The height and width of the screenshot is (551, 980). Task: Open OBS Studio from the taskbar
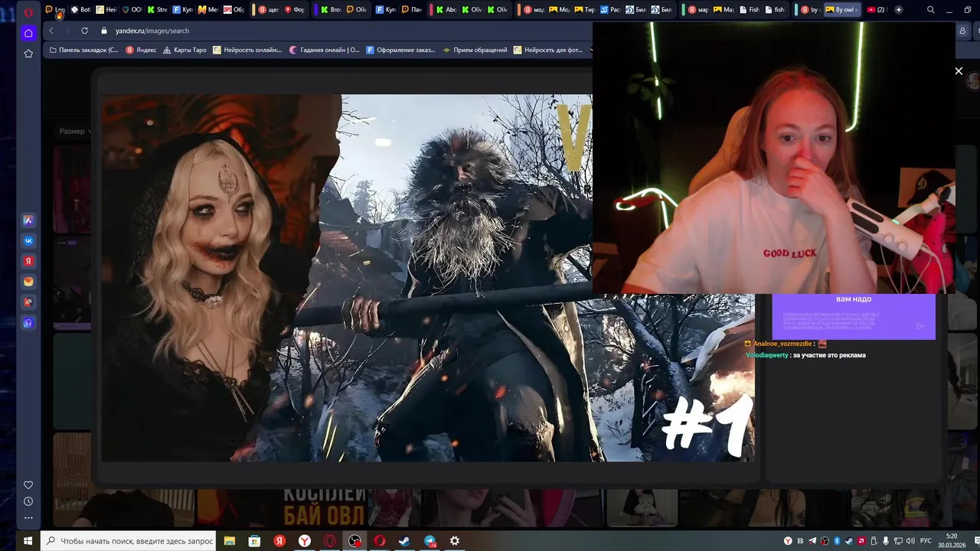click(354, 541)
